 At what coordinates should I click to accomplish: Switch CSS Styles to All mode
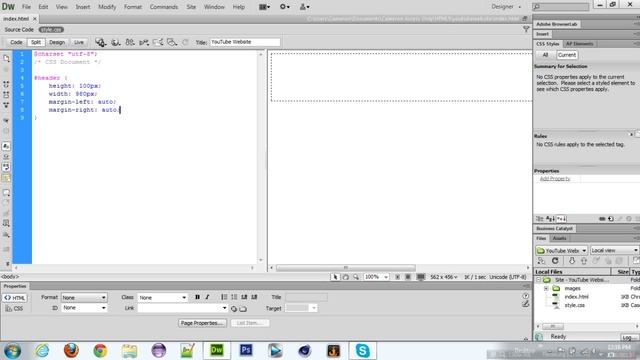pyautogui.click(x=545, y=55)
